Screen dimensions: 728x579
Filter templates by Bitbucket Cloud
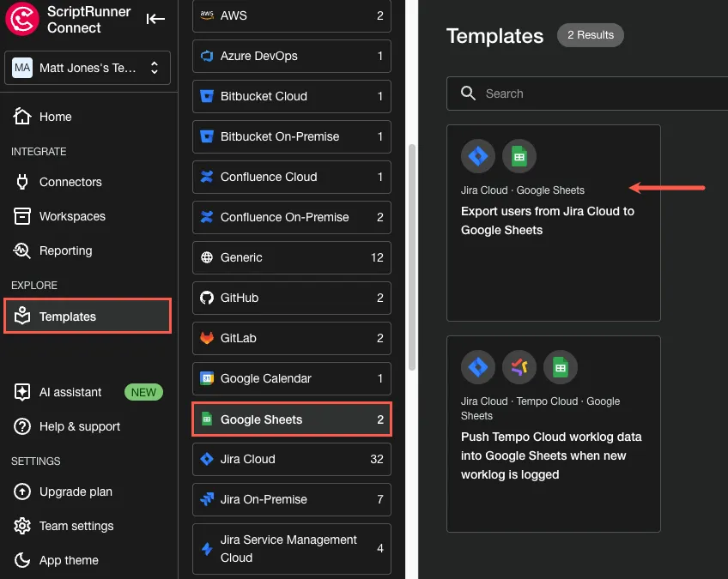point(292,96)
